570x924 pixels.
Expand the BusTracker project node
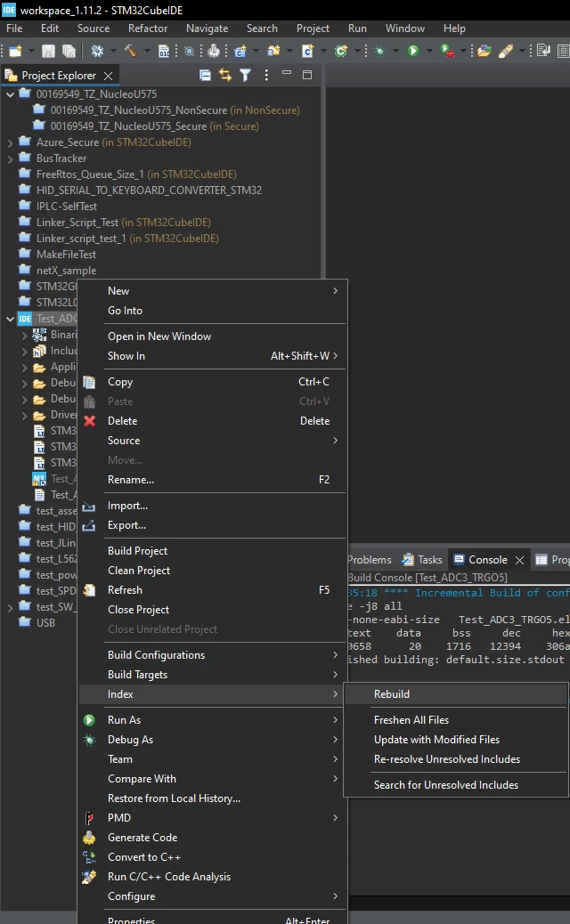point(10,158)
